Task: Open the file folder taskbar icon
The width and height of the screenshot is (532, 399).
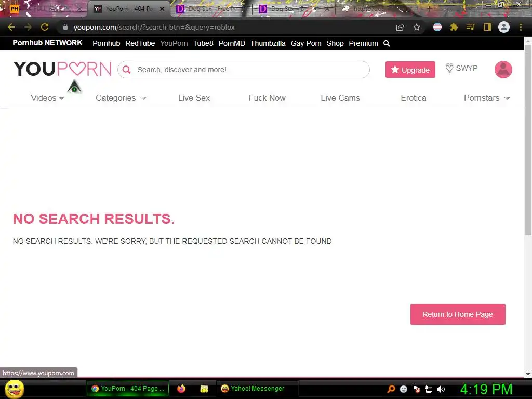Action: (x=204, y=389)
